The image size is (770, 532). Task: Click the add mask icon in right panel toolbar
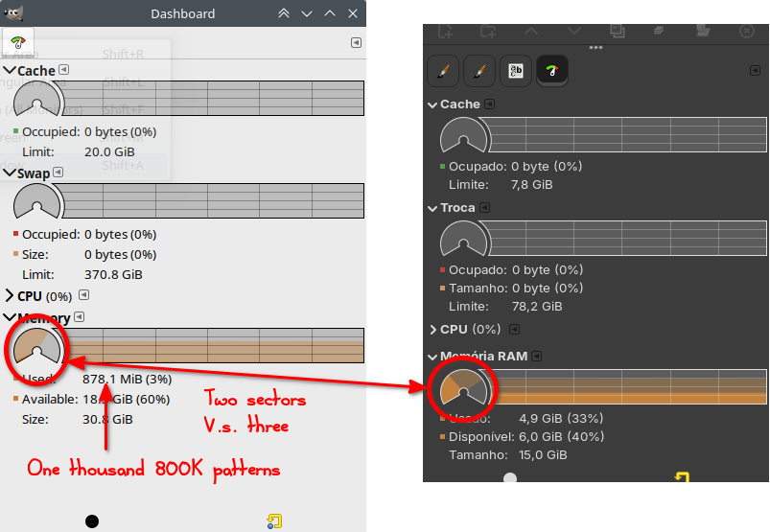703,31
